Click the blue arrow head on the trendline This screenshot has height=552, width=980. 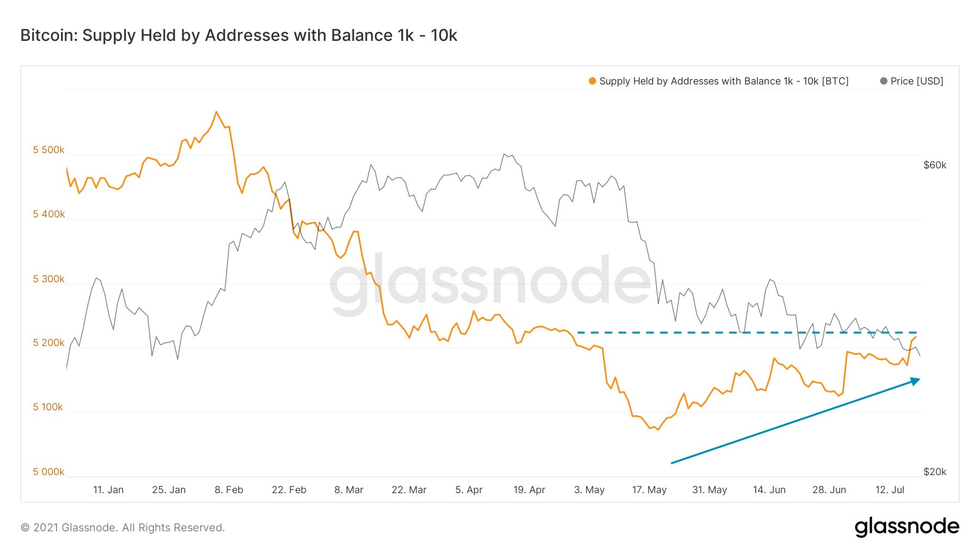[x=916, y=381]
